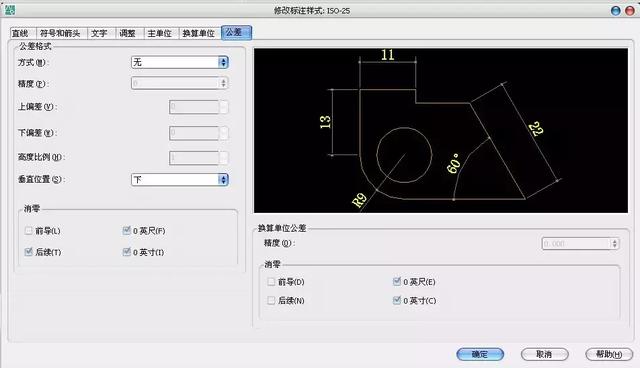Click the 下偏差 stepper arrows

[x=224, y=133]
